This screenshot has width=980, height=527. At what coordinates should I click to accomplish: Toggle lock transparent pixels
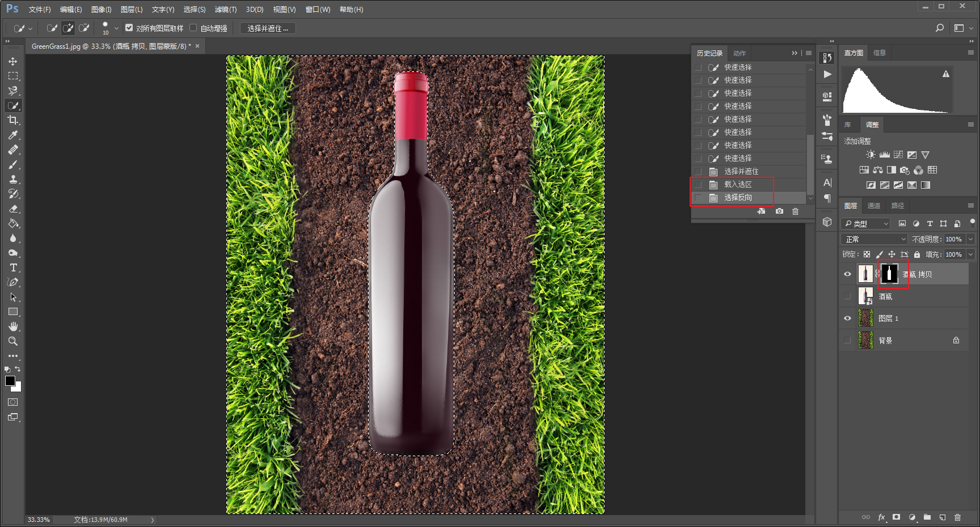(x=867, y=254)
